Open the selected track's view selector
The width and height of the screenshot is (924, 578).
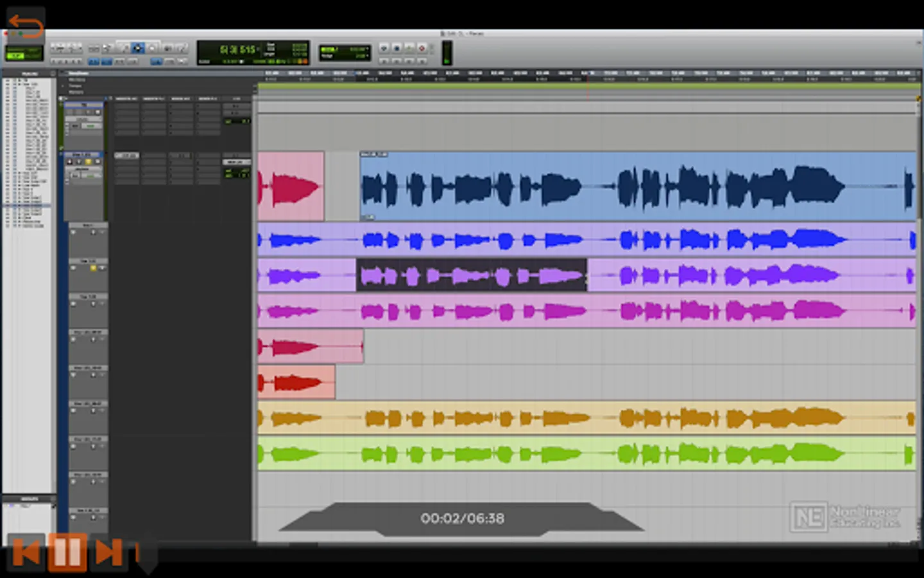pos(84,169)
